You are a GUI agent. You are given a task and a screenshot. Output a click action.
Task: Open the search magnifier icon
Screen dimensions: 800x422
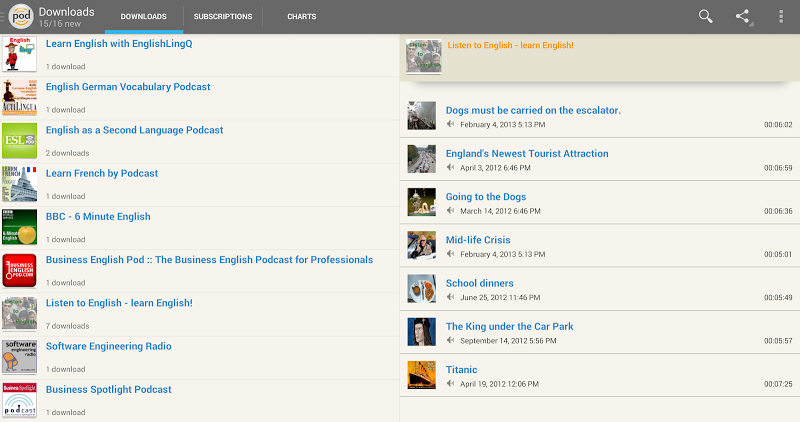(x=706, y=16)
